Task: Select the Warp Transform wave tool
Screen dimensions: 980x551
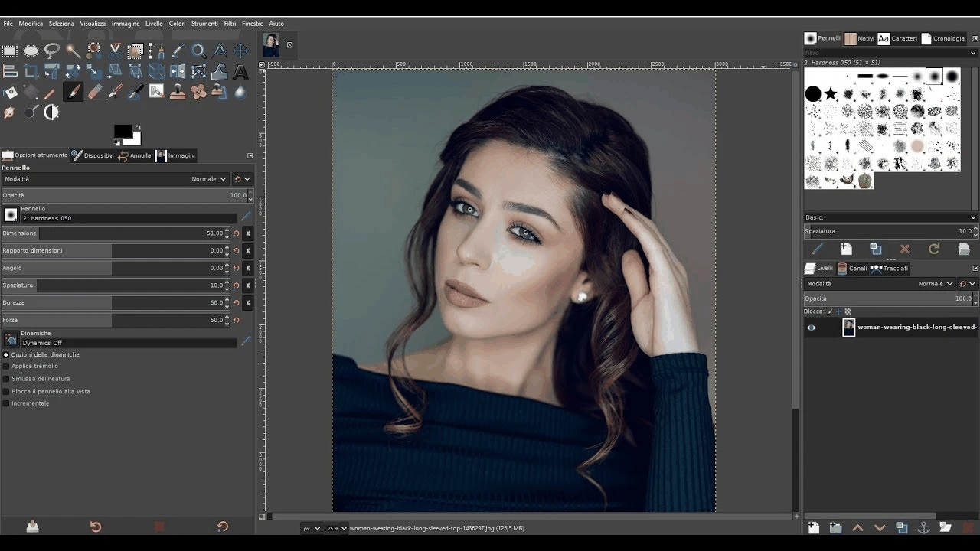Action: tap(220, 72)
